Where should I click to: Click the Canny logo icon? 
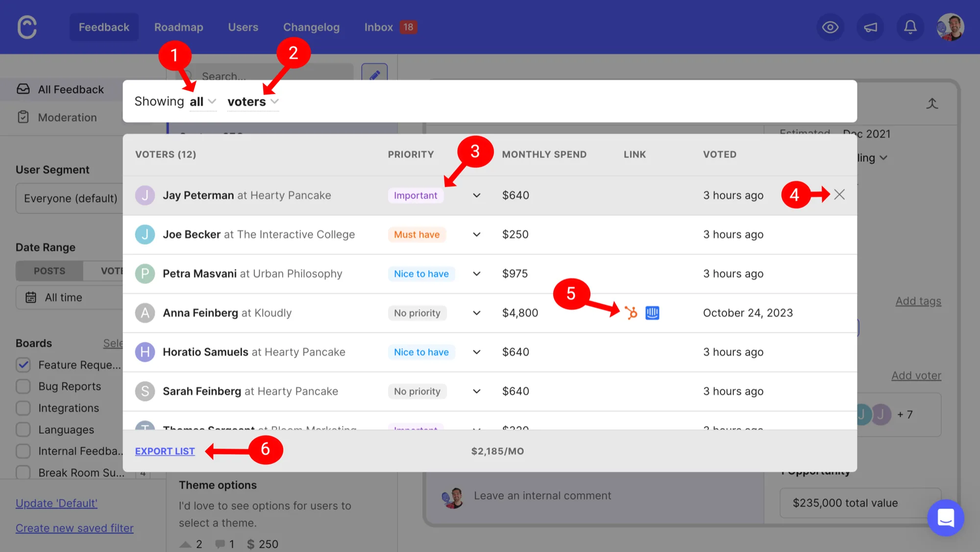(27, 27)
